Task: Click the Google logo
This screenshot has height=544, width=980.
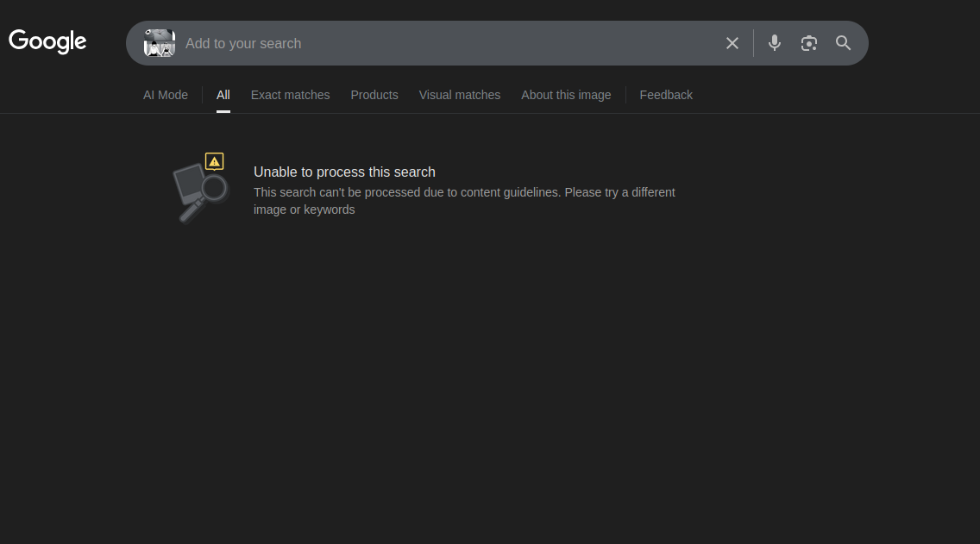Action: point(47,42)
